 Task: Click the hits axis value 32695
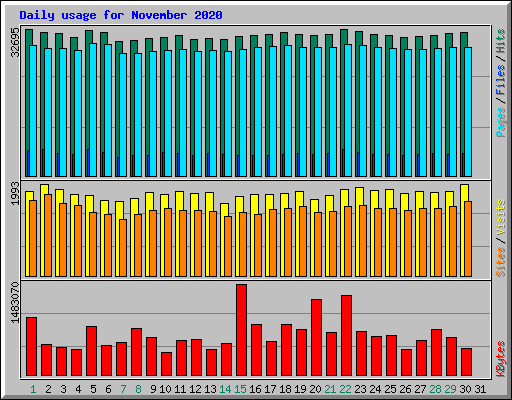pos(15,42)
